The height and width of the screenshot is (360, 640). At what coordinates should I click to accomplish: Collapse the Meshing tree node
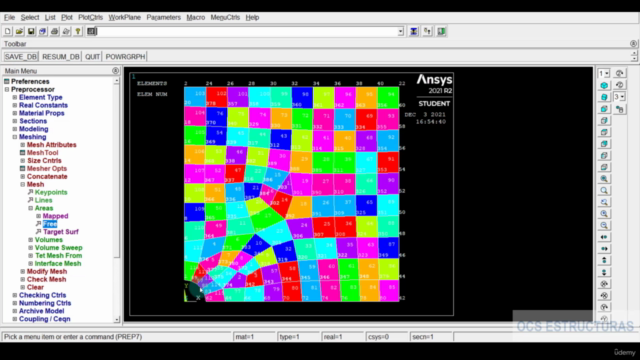pos(15,137)
